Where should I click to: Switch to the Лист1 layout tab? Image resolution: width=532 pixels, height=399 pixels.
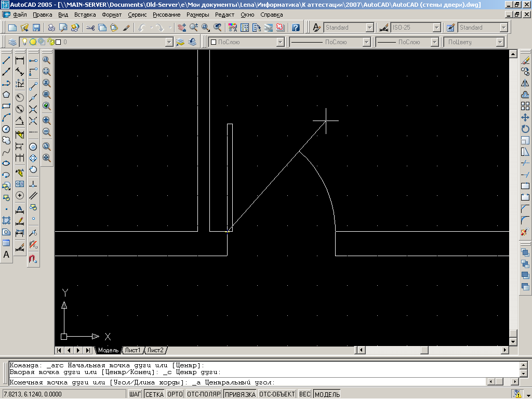tap(132, 350)
